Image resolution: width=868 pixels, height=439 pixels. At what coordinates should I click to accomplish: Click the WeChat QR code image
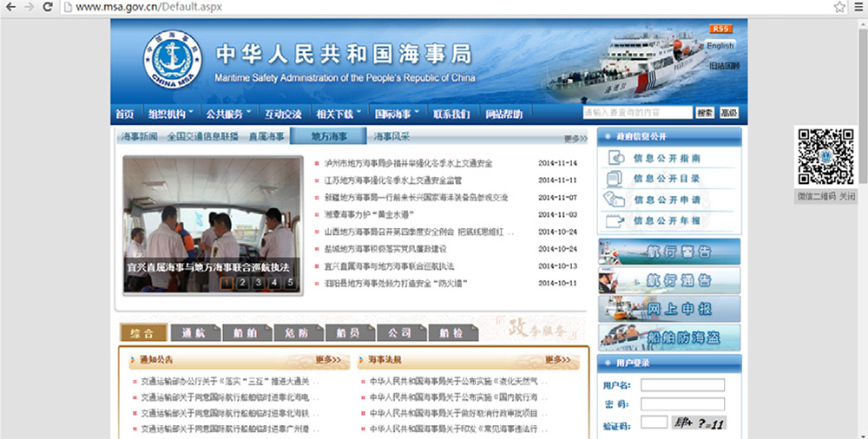coord(825,157)
